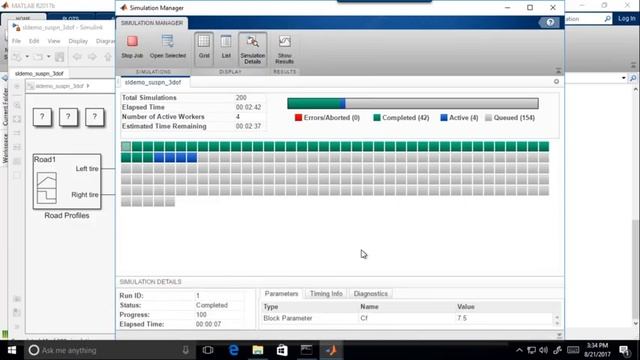Click the taskbar volume speaker icon
Screen dimensions: 640x360
[x=543, y=350]
